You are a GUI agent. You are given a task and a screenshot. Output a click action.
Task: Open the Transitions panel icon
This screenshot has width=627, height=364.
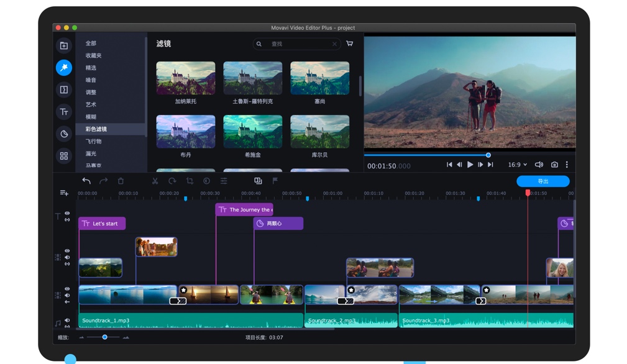[64, 89]
